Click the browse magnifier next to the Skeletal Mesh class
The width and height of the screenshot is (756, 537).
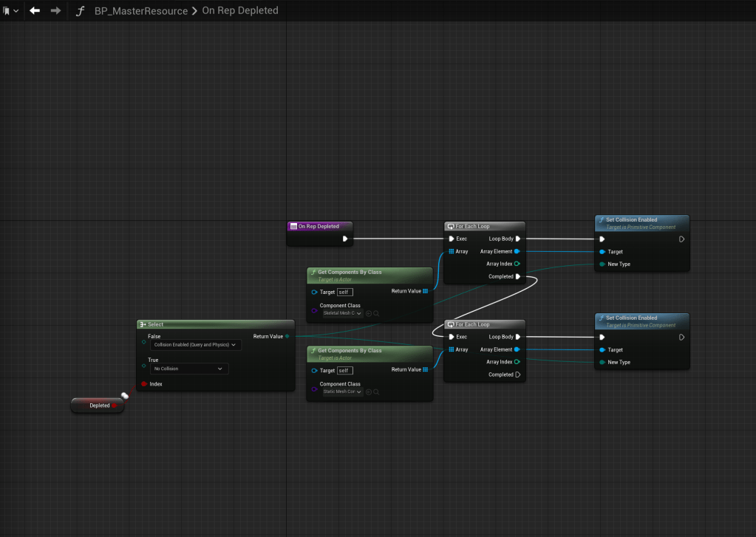click(376, 313)
